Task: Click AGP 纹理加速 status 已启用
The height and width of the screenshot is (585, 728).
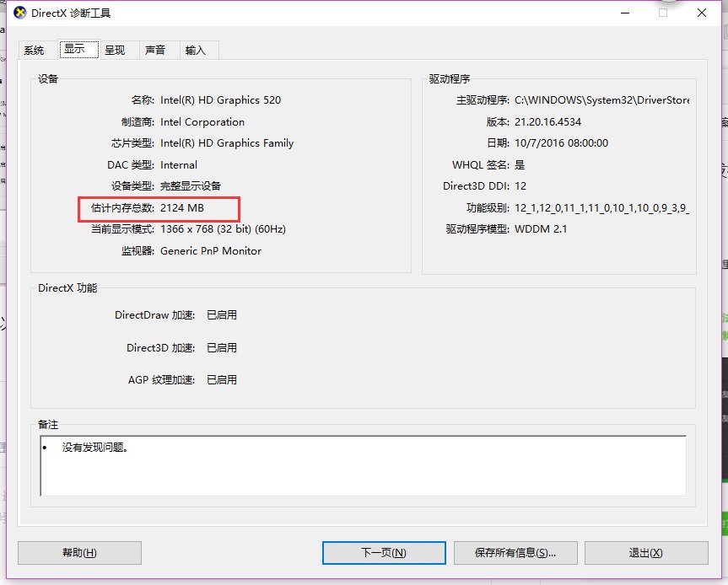Action: pyautogui.click(x=222, y=380)
